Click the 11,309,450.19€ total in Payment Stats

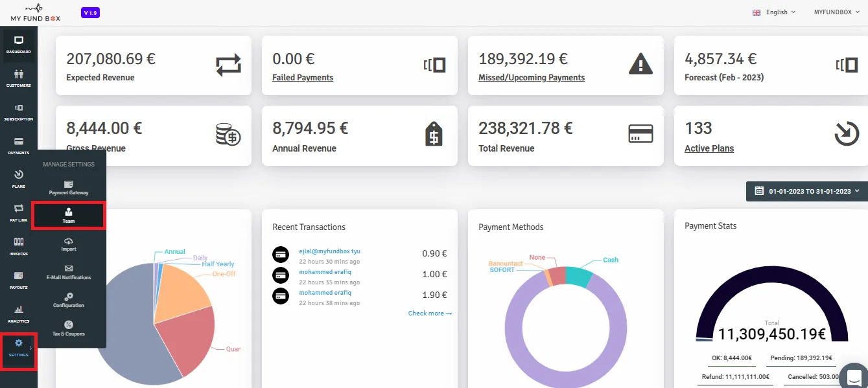771,334
